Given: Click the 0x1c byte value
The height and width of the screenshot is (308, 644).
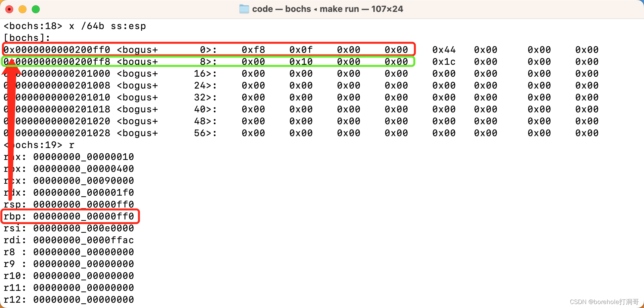Looking at the screenshot, I should click(x=444, y=62).
